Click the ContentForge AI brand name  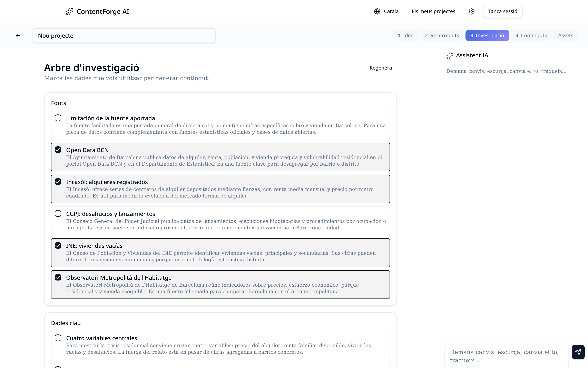(103, 11)
